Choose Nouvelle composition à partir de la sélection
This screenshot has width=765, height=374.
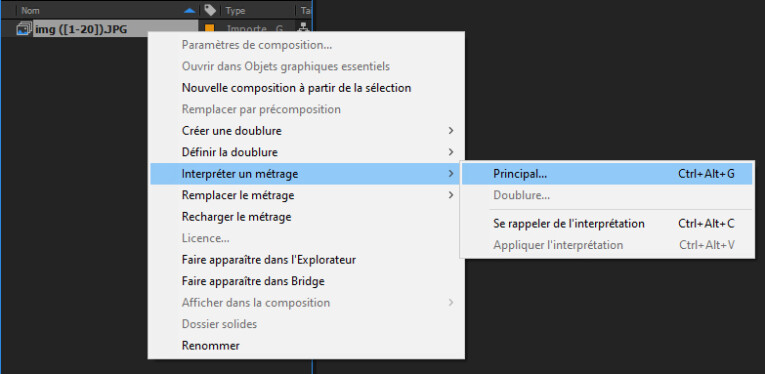[x=297, y=88]
